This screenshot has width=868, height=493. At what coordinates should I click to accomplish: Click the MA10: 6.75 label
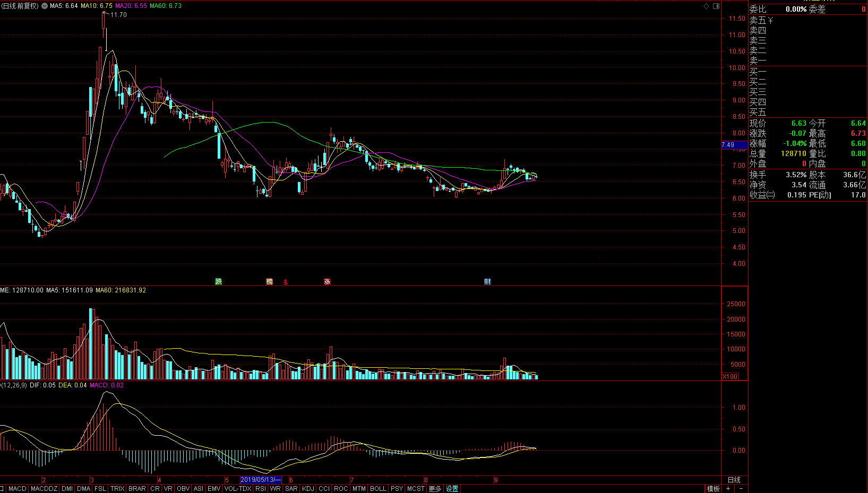pos(96,6)
